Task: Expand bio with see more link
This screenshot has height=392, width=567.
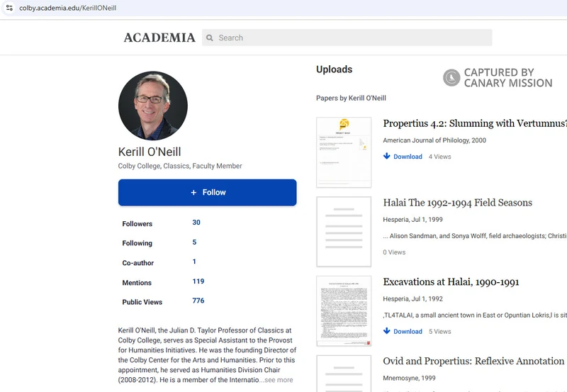Action: [279, 380]
